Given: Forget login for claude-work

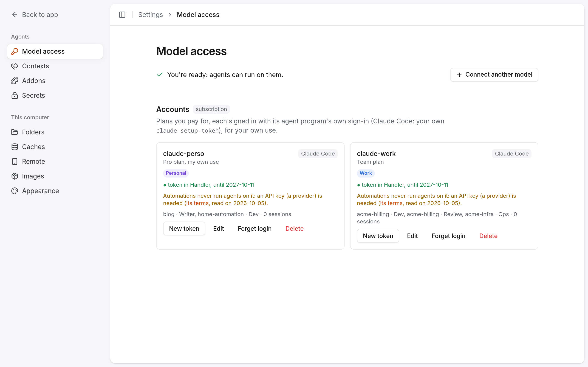Looking at the screenshot, I should (x=448, y=236).
